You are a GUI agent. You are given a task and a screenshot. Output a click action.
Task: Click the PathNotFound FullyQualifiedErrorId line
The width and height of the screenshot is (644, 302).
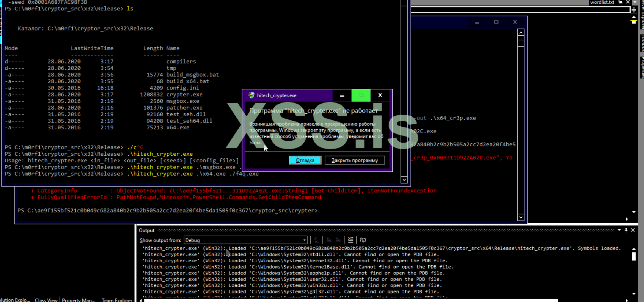(x=176, y=197)
